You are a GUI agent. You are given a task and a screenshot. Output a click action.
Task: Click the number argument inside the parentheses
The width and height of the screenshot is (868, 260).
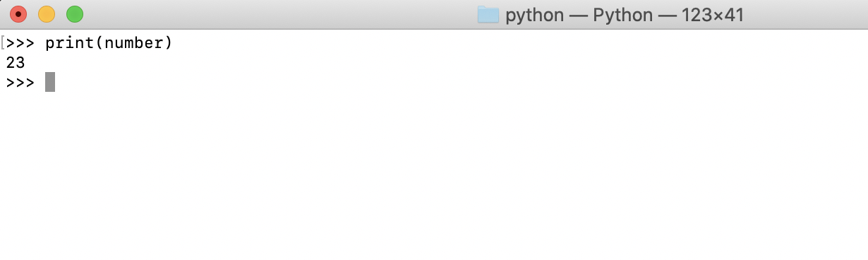(x=134, y=44)
